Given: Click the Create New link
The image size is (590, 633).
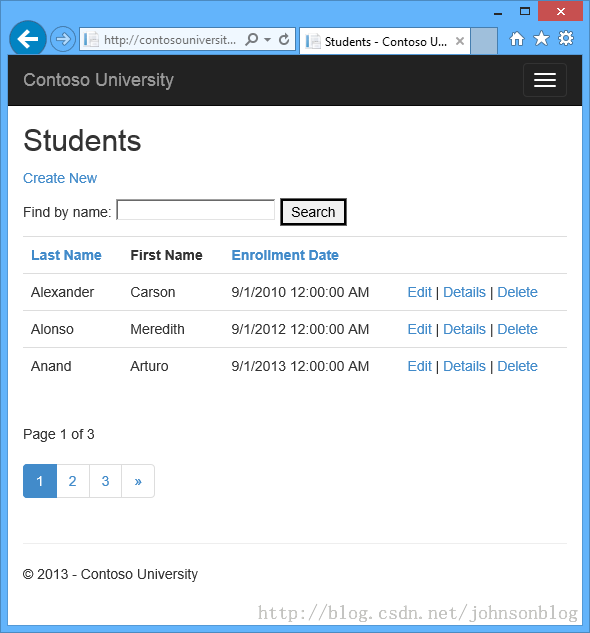Looking at the screenshot, I should [x=60, y=178].
